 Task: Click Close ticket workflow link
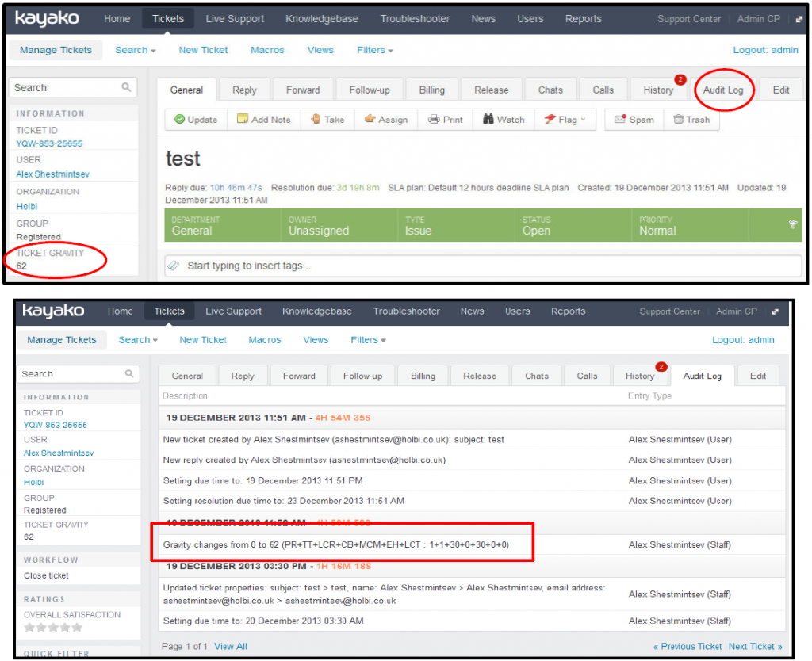click(46, 575)
